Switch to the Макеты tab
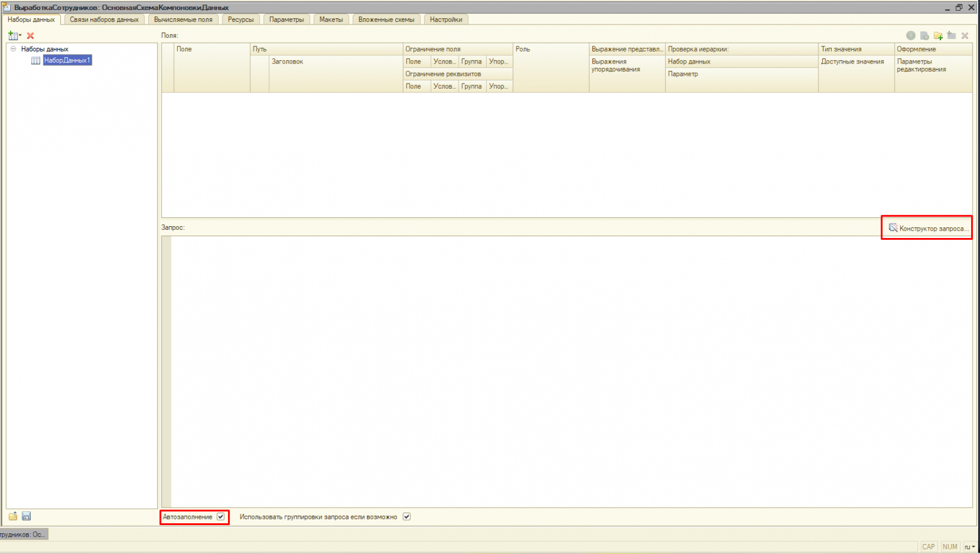The image size is (980, 554). 331,19
